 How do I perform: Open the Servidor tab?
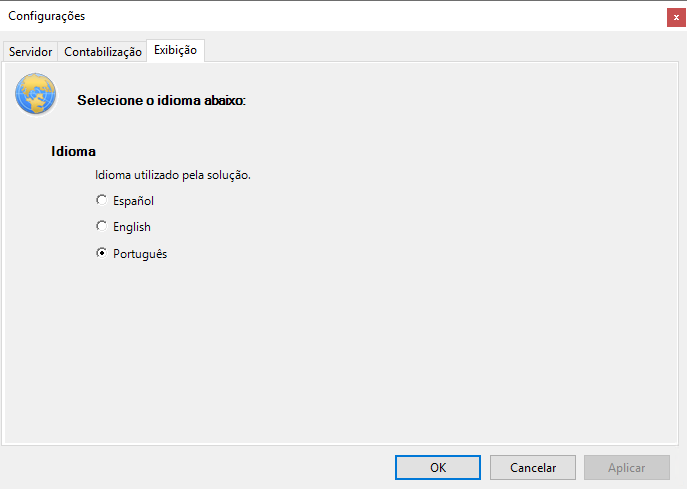pyautogui.click(x=30, y=52)
